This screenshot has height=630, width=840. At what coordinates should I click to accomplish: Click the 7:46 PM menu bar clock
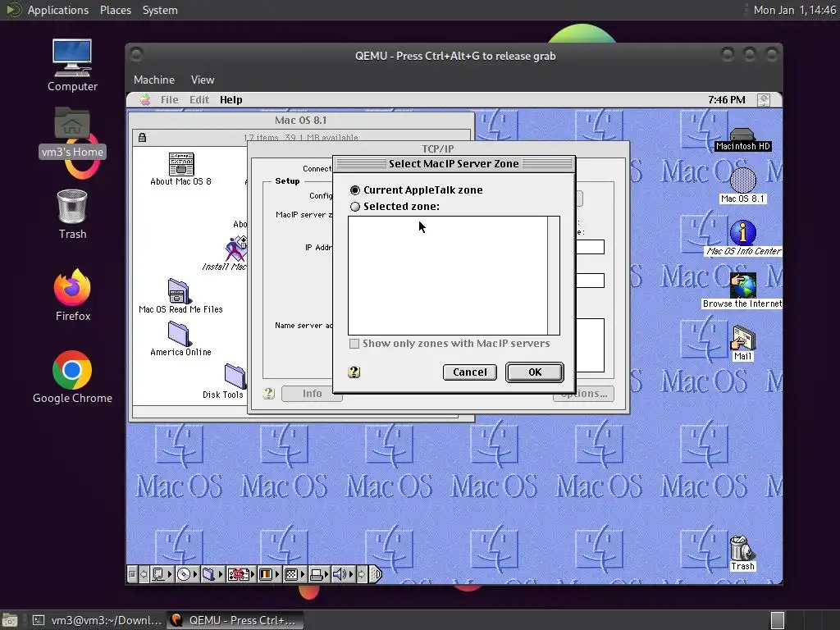click(x=726, y=99)
